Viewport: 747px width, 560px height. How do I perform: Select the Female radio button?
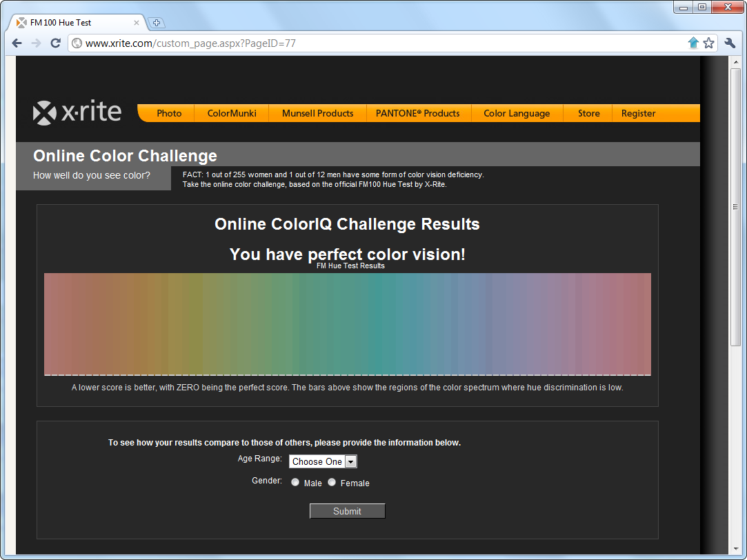(332, 483)
